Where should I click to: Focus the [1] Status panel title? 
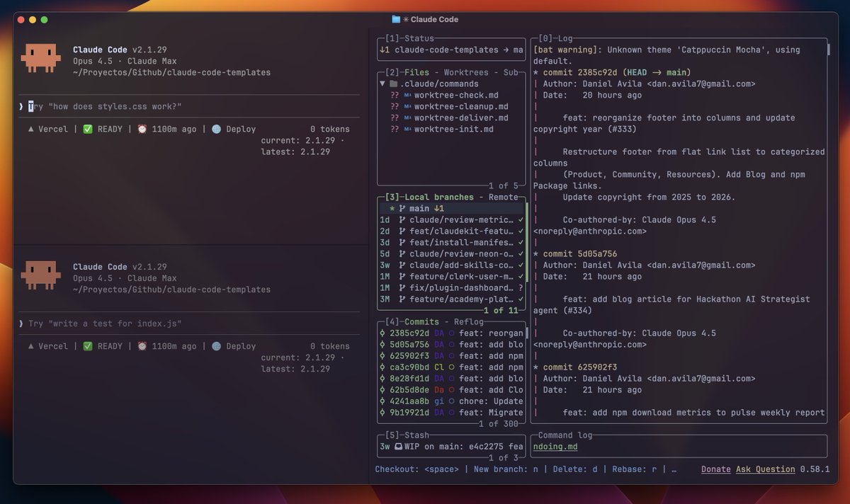click(409, 38)
